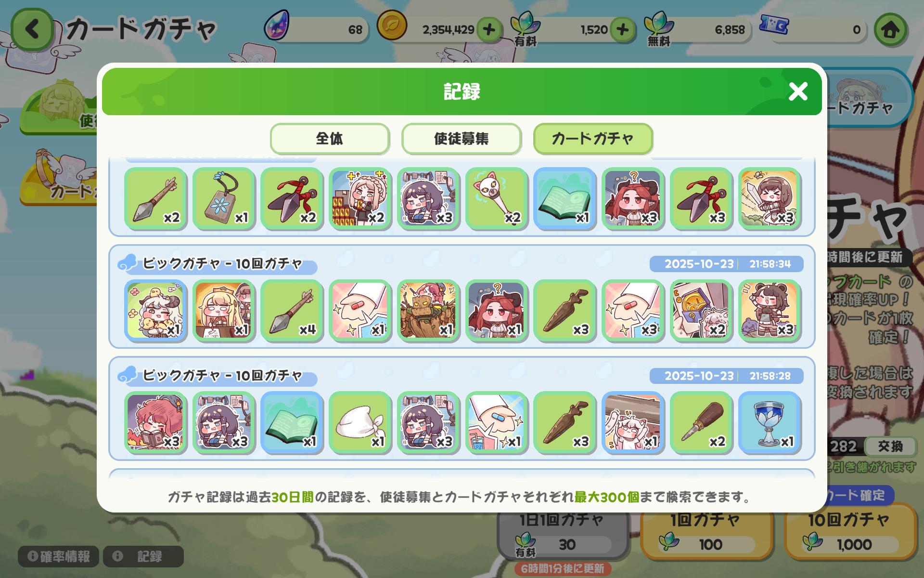Open the 確率情報 probability info button

(59, 557)
